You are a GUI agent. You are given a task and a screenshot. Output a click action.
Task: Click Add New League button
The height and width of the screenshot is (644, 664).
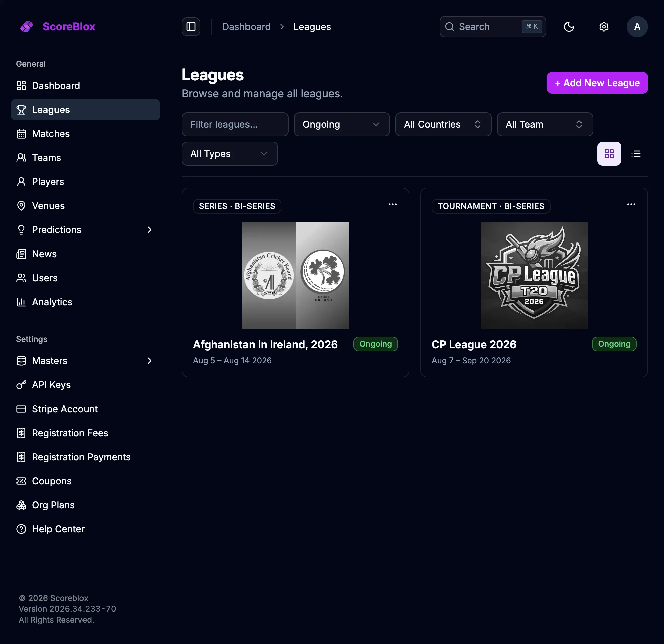[597, 83]
